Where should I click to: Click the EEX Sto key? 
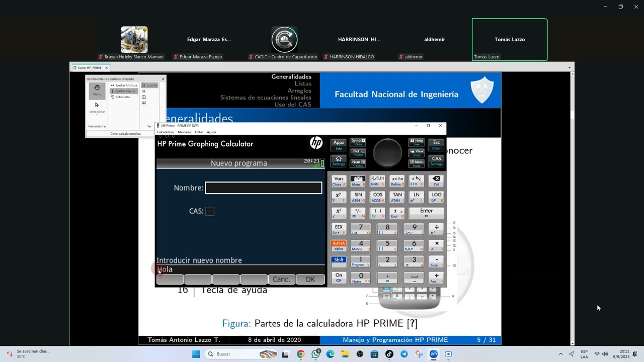[x=339, y=229]
